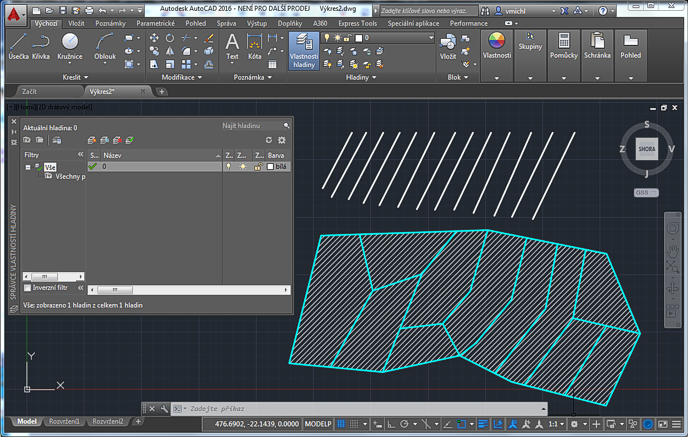Open the Table tool in Poznámka
This screenshot has height=437, width=688.
coord(272,64)
